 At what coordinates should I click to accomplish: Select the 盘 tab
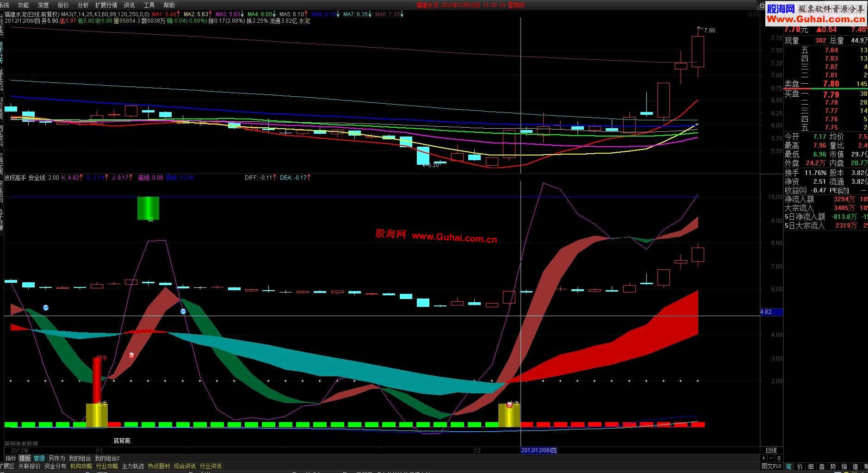pos(822,466)
